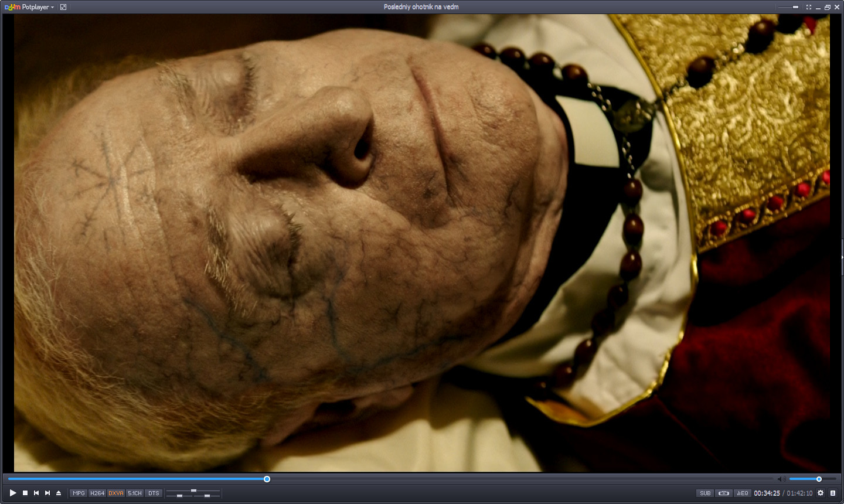Click the H264 video codec indicator
This screenshot has height=504, width=844.
tap(97, 493)
